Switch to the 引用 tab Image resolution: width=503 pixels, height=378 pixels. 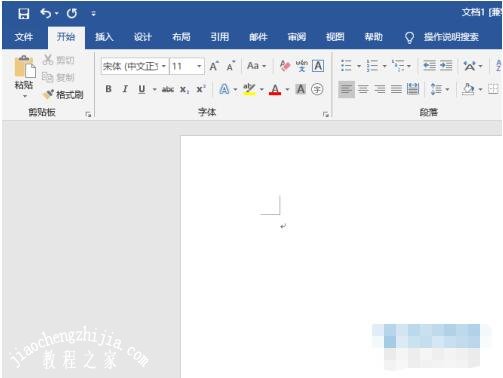click(x=220, y=37)
